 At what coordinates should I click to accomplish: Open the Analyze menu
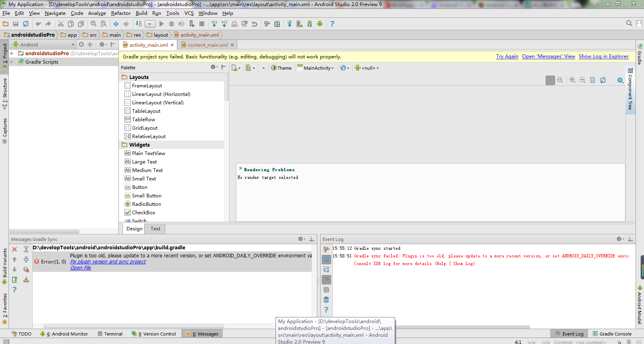pyautogui.click(x=97, y=13)
